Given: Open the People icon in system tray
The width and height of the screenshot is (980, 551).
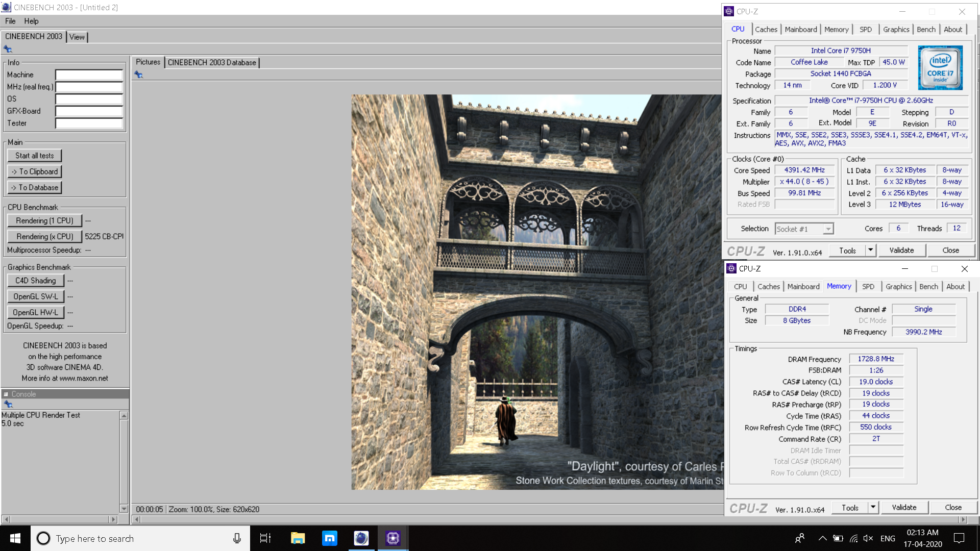Looking at the screenshot, I should 800,538.
